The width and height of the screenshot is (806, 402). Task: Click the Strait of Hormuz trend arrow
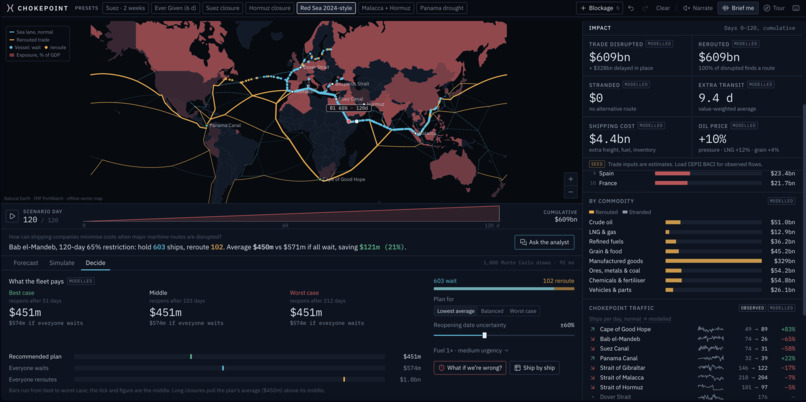pos(593,387)
